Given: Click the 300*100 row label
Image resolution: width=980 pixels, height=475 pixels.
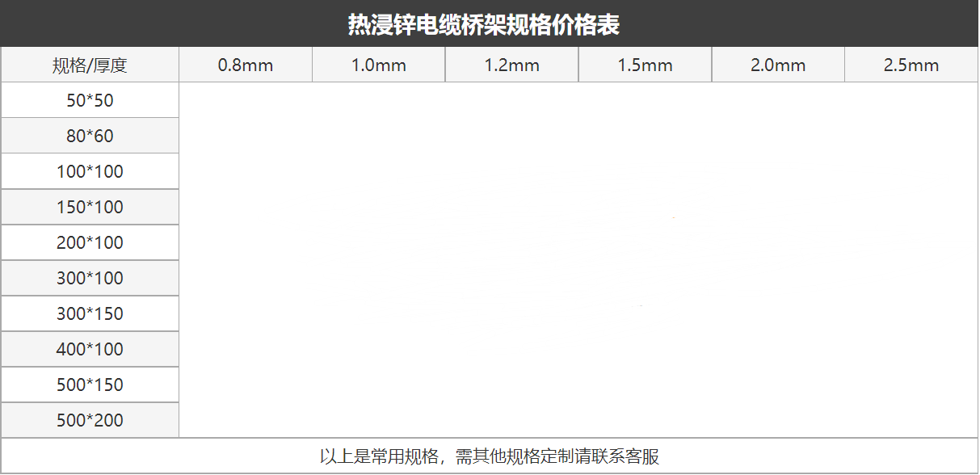Looking at the screenshot, I should [x=89, y=277].
